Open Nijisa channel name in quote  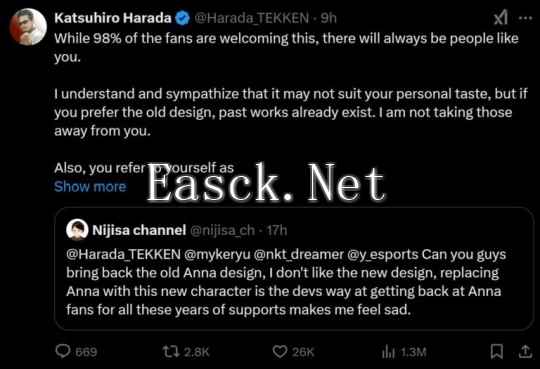point(139,230)
